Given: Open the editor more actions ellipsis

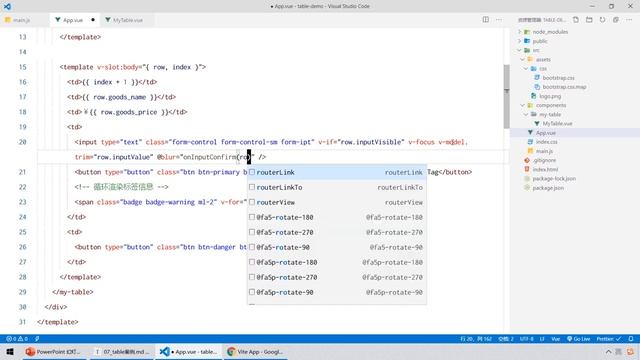Looking at the screenshot, I should [x=499, y=20].
